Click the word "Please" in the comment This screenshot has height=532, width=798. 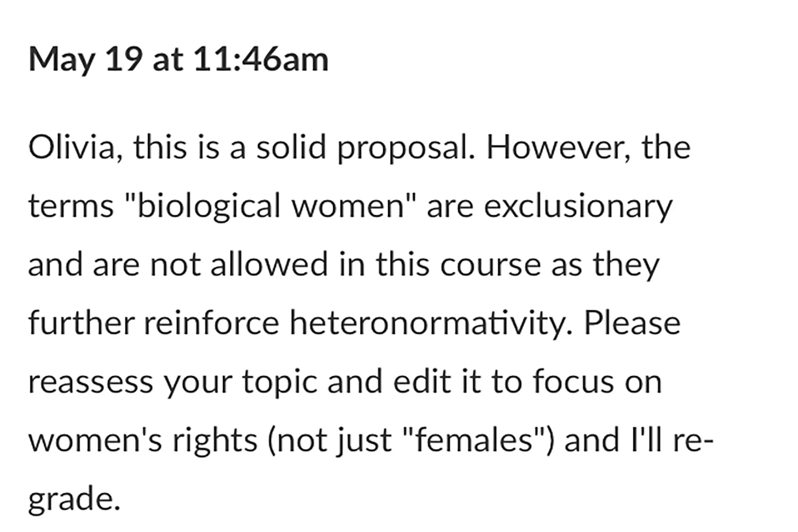tap(632, 323)
